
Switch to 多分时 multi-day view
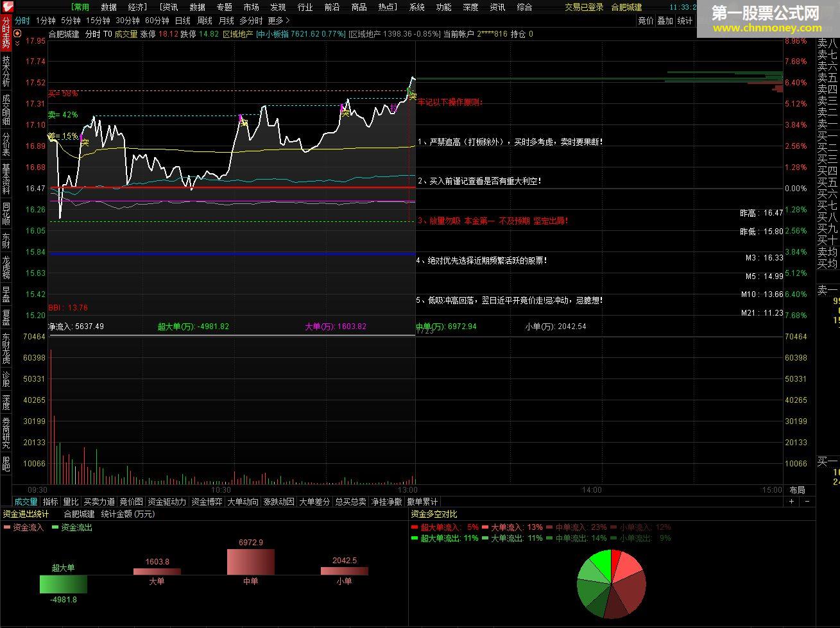coord(252,21)
